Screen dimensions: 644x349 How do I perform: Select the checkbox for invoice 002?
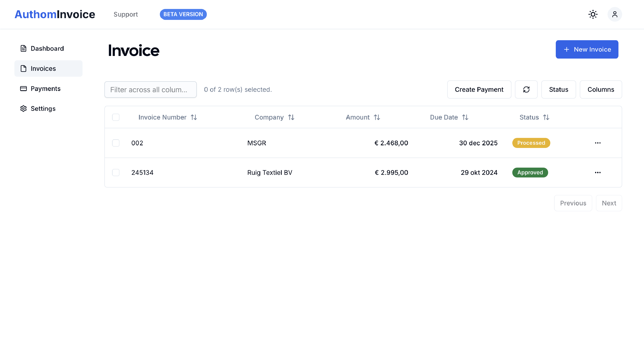pos(116,143)
